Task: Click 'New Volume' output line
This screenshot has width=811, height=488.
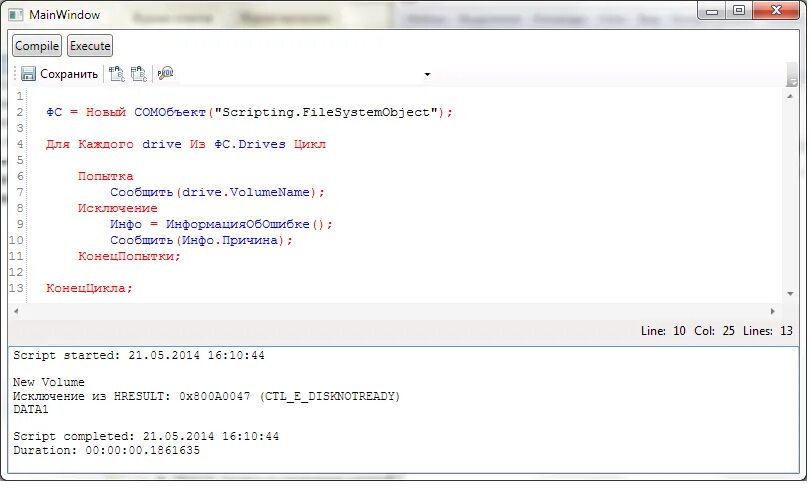Action: pos(49,383)
